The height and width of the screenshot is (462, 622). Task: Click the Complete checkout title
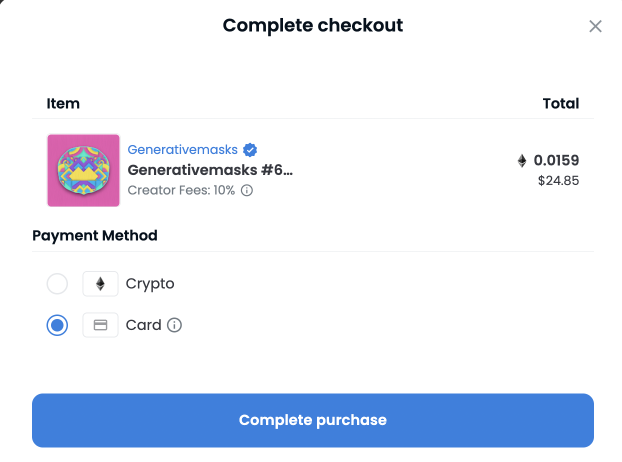click(313, 25)
